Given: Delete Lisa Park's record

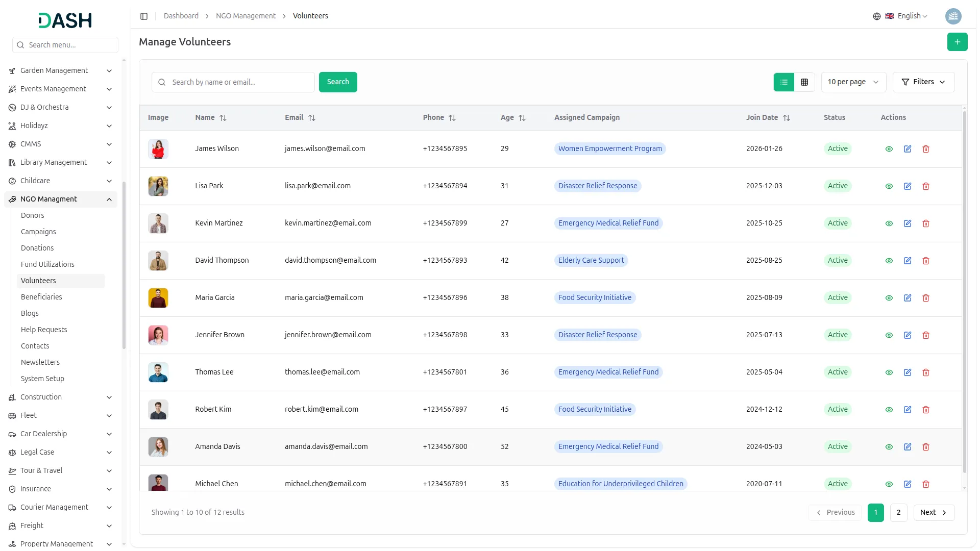Looking at the screenshot, I should [925, 186].
